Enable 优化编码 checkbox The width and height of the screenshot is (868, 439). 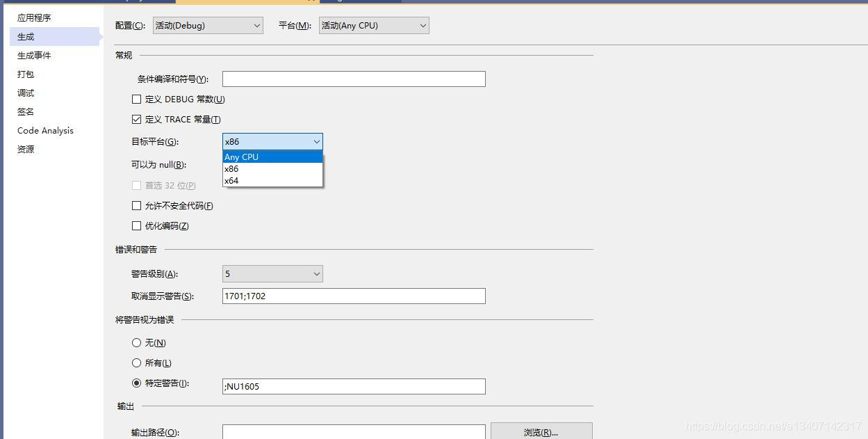pos(136,225)
